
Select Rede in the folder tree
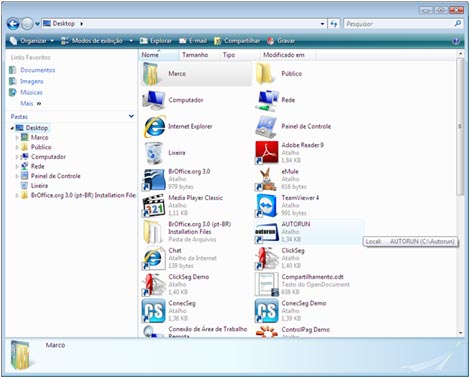click(x=37, y=166)
